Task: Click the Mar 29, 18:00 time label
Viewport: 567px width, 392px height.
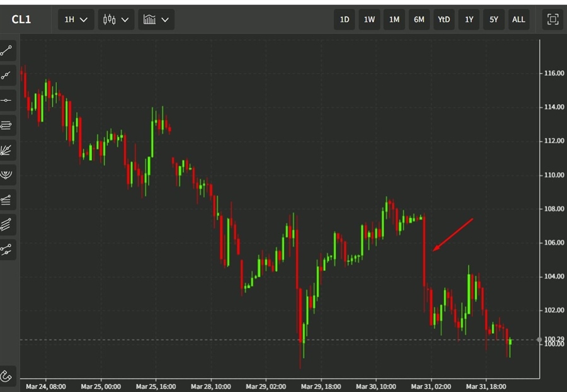Action: 321,386
